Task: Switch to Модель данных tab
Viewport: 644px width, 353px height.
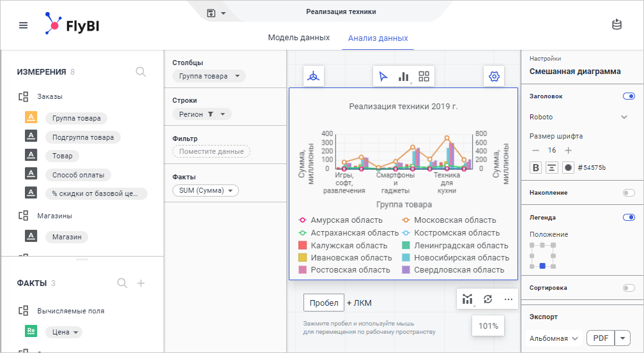Action: [298, 38]
